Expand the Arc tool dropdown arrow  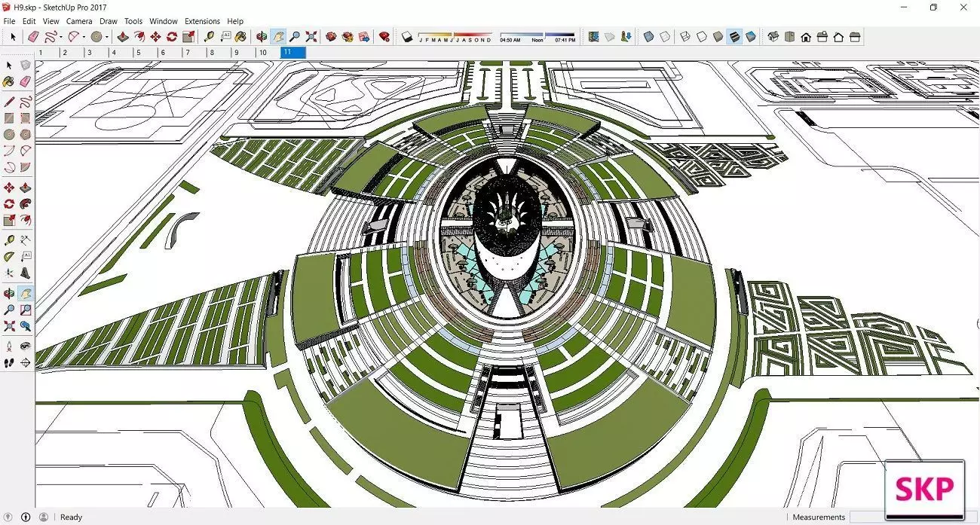[84, 37]
